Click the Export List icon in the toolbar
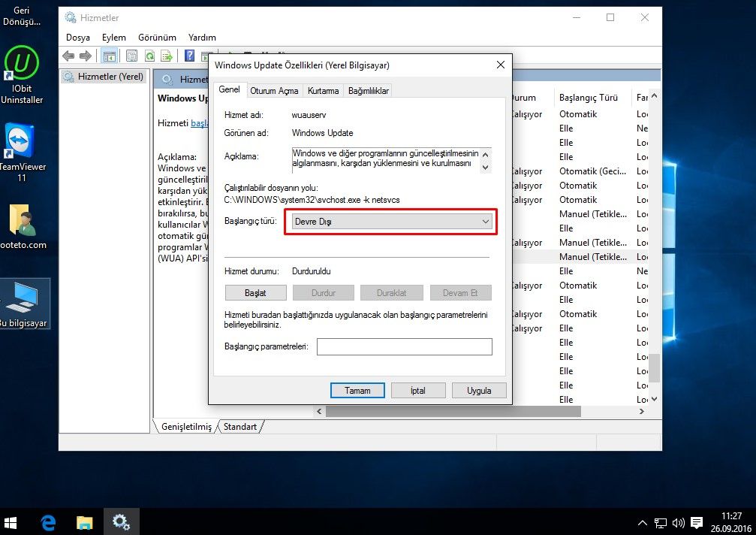Image resolution: width=756 pixels, height=535 pixels. click(166, 55)
